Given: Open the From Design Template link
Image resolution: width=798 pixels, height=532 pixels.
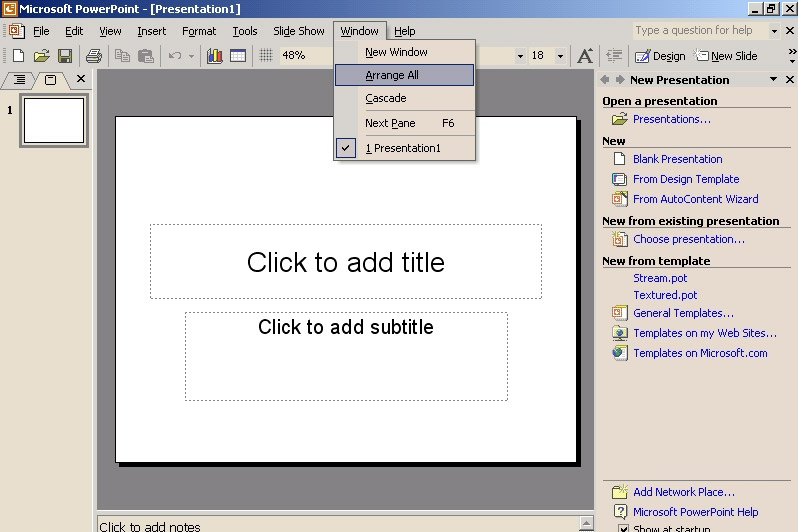Looking at the screenshot, I should (686, 179).
